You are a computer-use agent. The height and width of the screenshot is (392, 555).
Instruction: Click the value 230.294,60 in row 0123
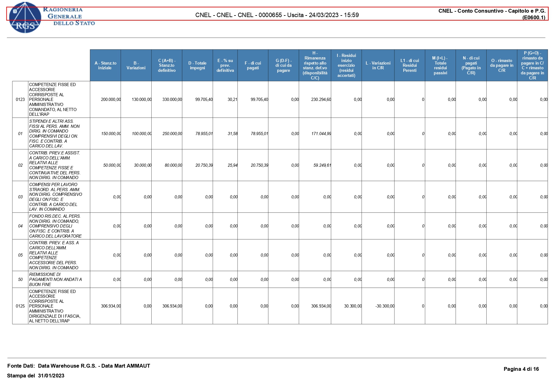[x=321, y=100]
